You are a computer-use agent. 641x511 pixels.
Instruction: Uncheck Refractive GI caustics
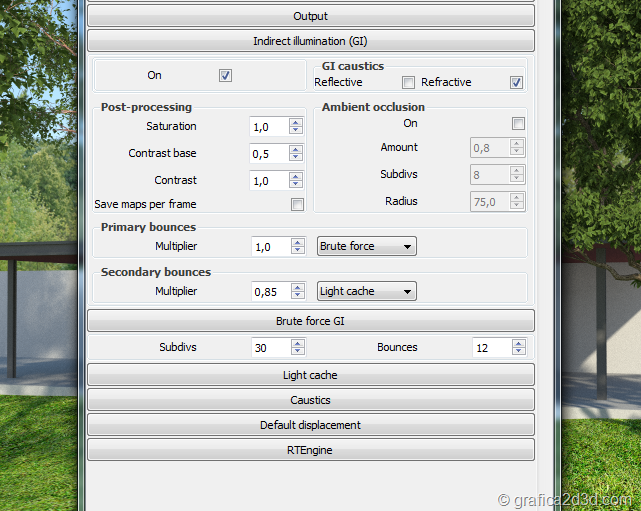coord(516,83)
